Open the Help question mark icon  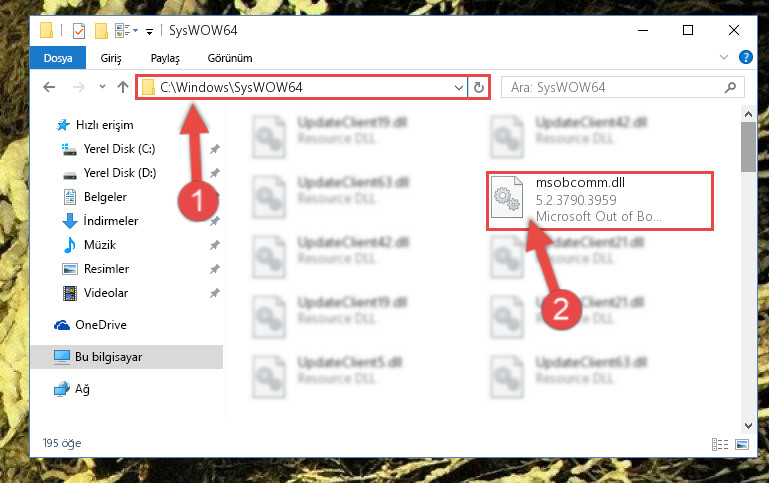point(745,57)
